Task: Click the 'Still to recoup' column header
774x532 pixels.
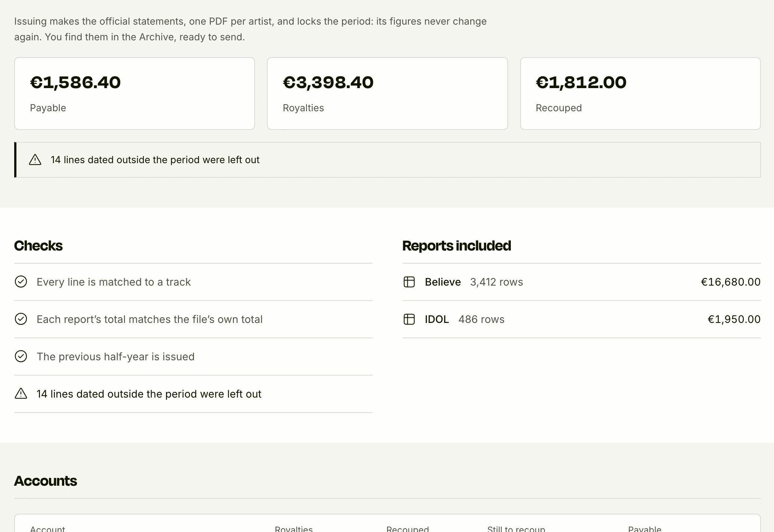Action: tap(516, 529)
